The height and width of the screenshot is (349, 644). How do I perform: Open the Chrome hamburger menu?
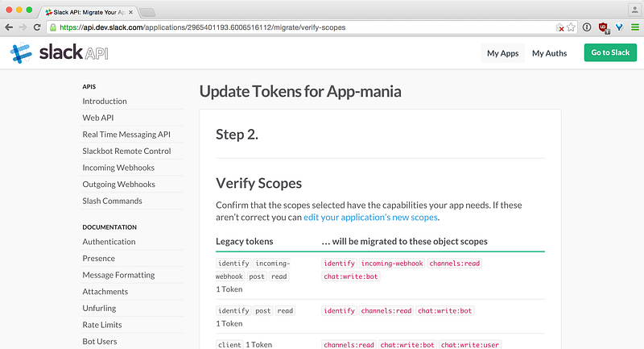click(635, 27)
